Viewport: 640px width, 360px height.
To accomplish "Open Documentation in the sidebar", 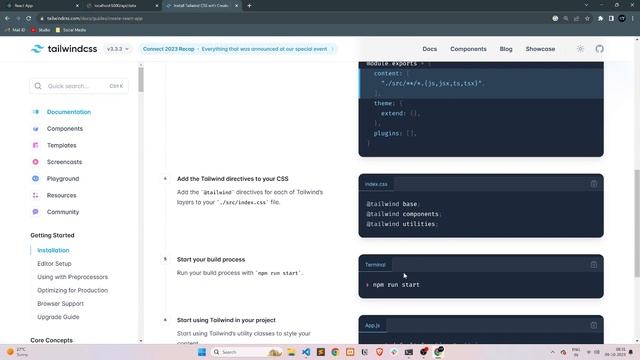I will pos(69,112).
